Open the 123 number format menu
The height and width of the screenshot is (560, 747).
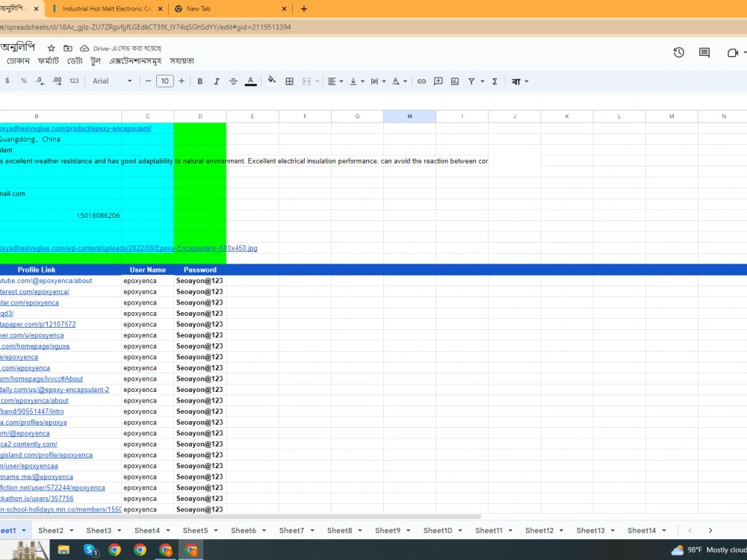(74, 81)
